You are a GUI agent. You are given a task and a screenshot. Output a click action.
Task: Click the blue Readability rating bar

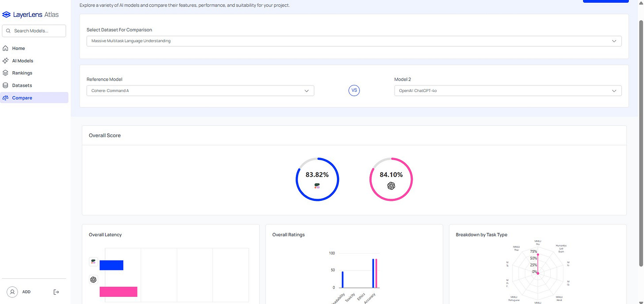[x=342, y=279]
